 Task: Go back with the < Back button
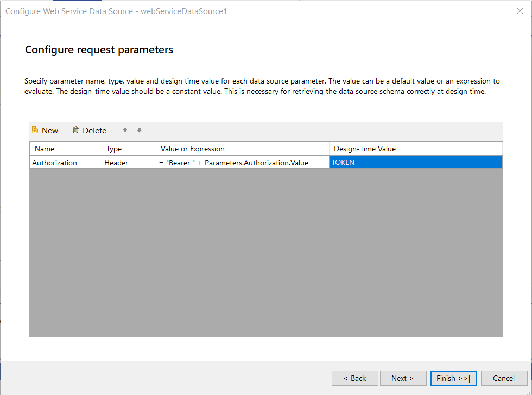(x=354, y=378)
